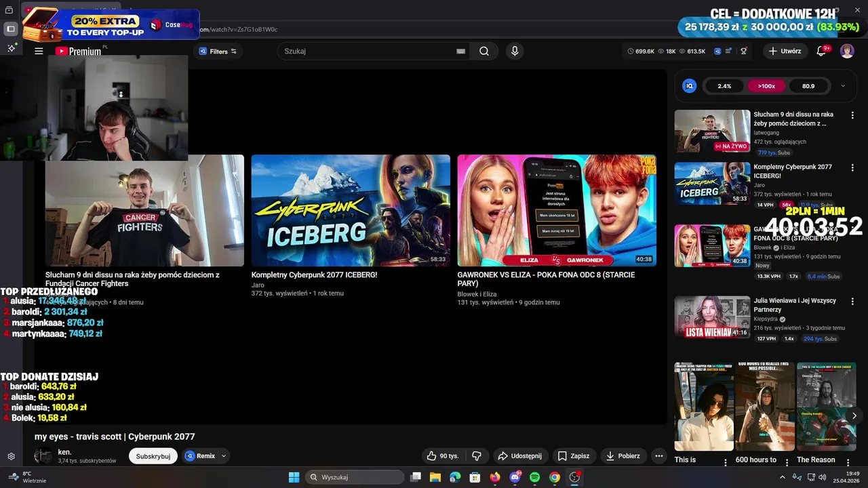
Task: Open OBS Studio from the taskbar
Action: (x=574, y=477)
